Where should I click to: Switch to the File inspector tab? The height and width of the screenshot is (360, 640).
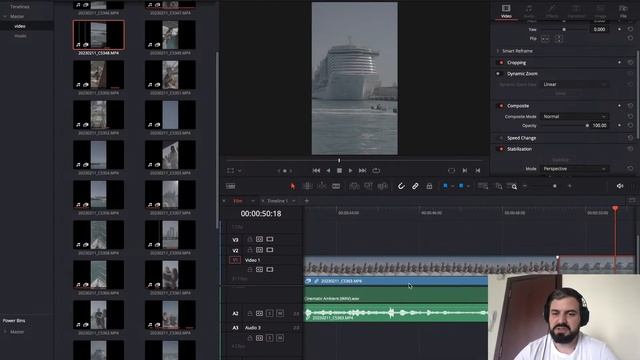click(x=623, y=11)
